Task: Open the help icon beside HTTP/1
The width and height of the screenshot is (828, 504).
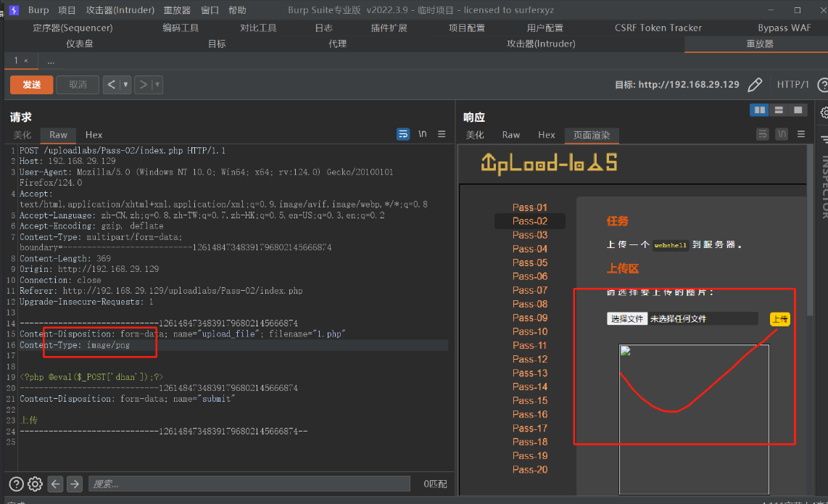Action: [823, 85]
